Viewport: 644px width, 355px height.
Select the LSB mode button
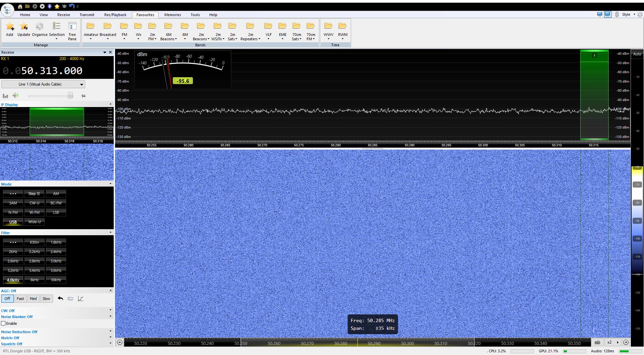(56, 212)
